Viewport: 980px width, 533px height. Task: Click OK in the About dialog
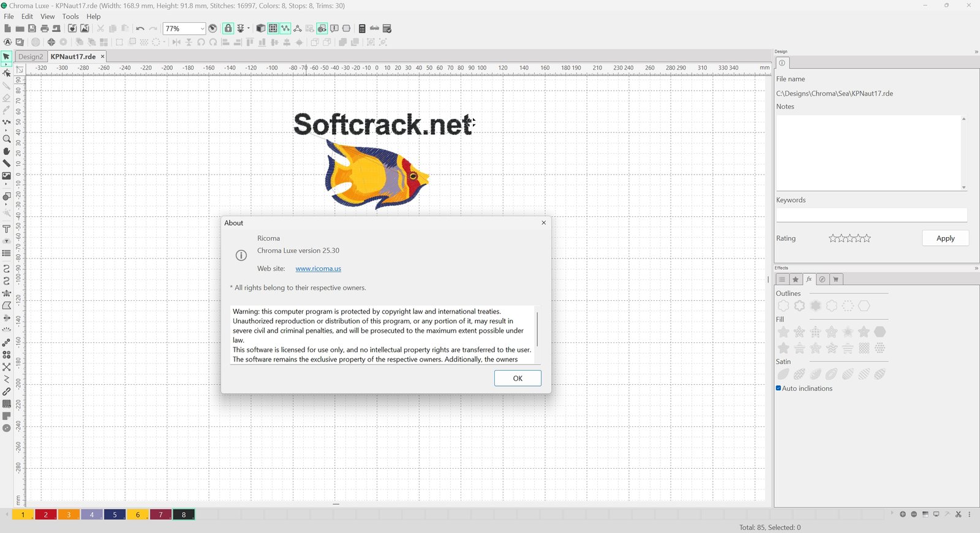518,378
